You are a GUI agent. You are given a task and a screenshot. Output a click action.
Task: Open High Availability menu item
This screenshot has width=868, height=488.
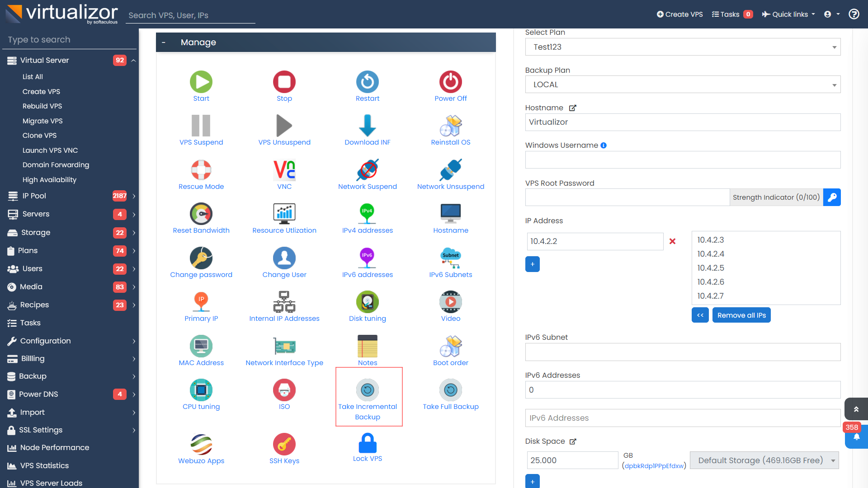(49, 180)
